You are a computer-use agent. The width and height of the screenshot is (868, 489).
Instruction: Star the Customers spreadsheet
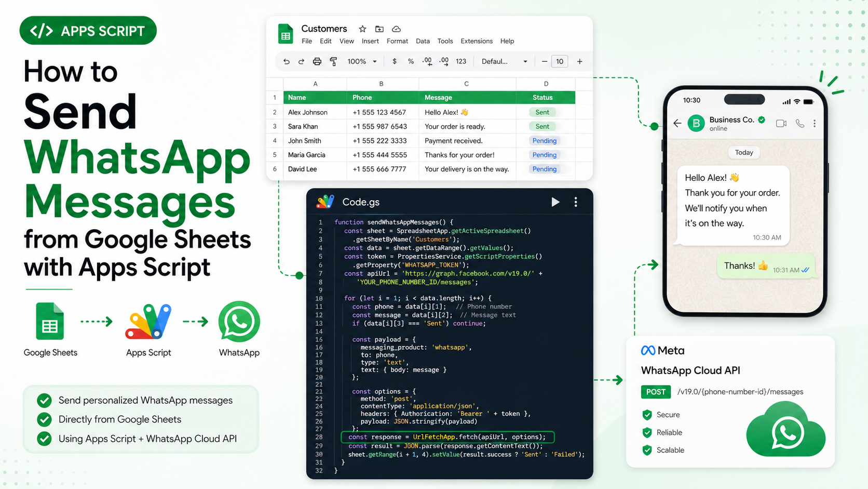(x=362, y=29)
